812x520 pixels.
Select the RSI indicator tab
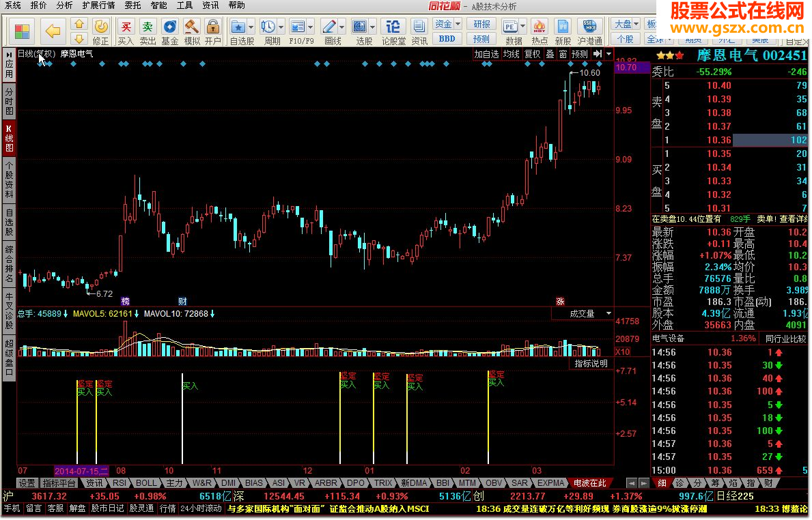pyautogui.click(x=119, y=482)
